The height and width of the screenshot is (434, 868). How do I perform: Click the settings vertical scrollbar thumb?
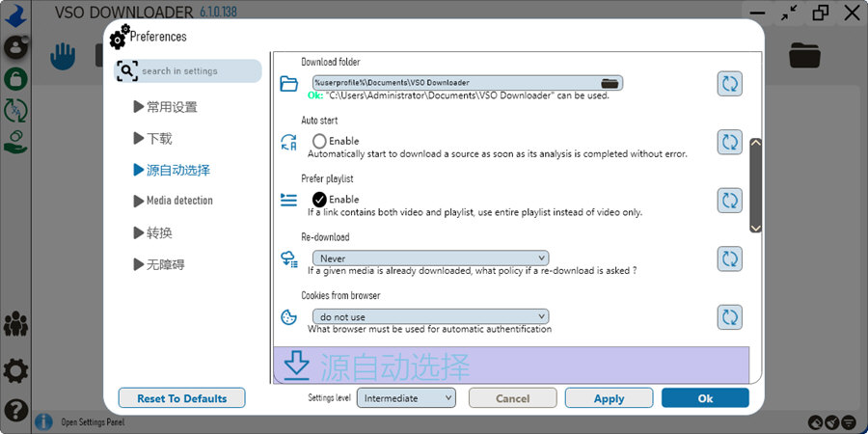(755, 185)
